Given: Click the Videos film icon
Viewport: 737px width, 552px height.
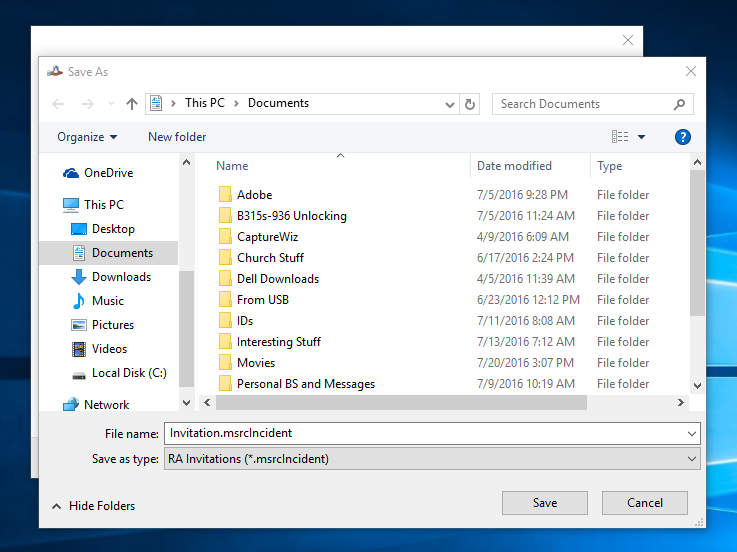Looking at the screenshot, I should [78, 349].
